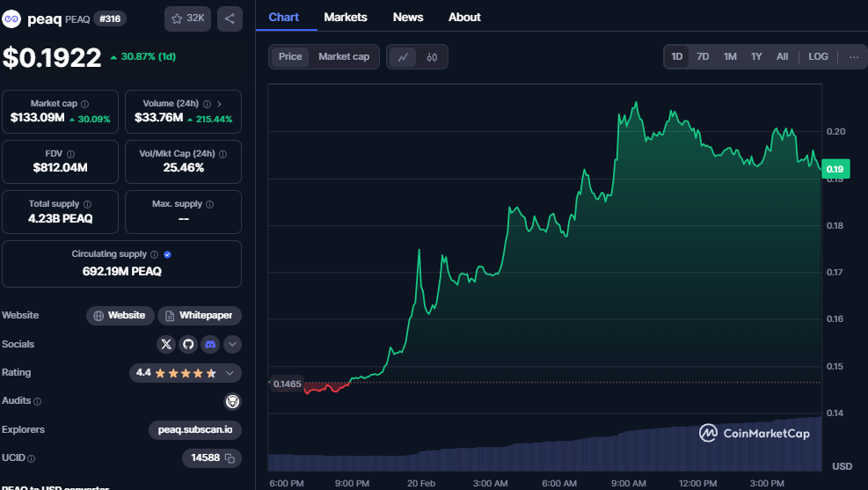Enable LOG scale on chart
Image resolution: width=868 pixels, height=490 pixels.
coord(818,57)
